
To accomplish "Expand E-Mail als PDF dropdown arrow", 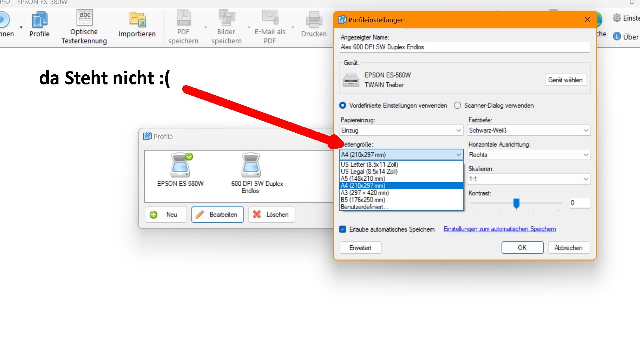I will [293, 27].
